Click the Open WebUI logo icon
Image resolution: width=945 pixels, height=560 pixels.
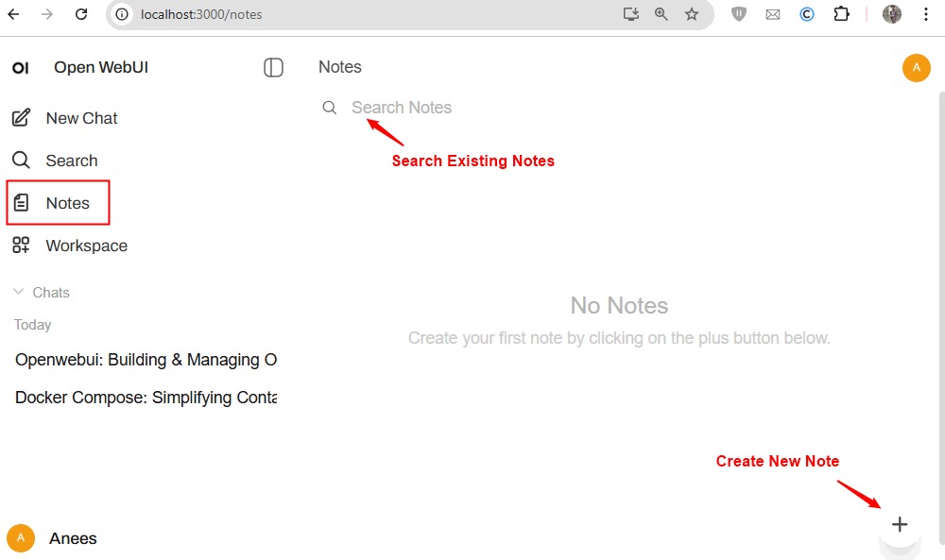click(21, 68)
